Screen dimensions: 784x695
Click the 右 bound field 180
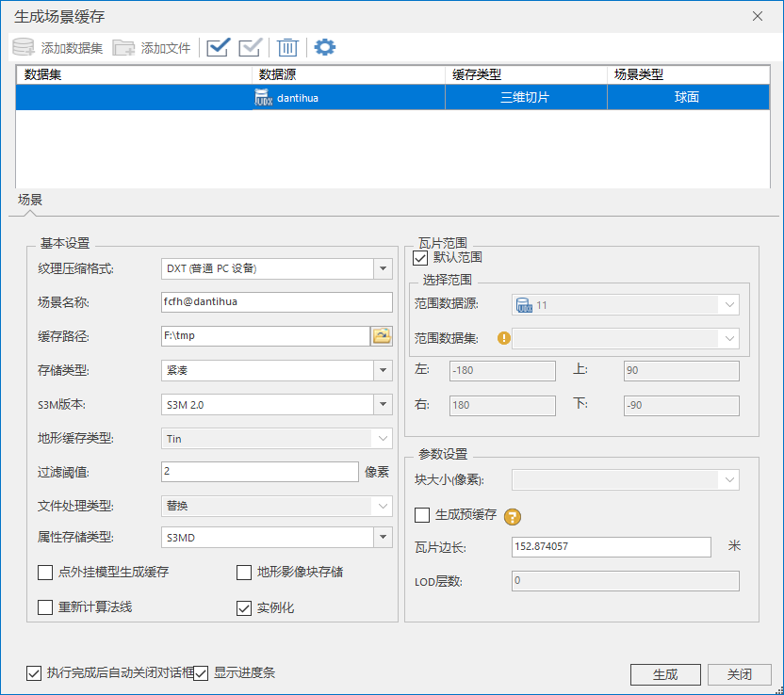502,405
